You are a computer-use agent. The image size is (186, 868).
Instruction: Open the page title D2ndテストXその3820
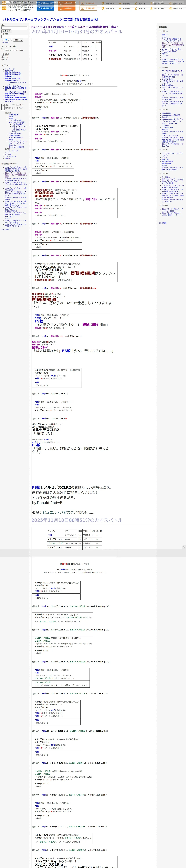click(75, 27)
